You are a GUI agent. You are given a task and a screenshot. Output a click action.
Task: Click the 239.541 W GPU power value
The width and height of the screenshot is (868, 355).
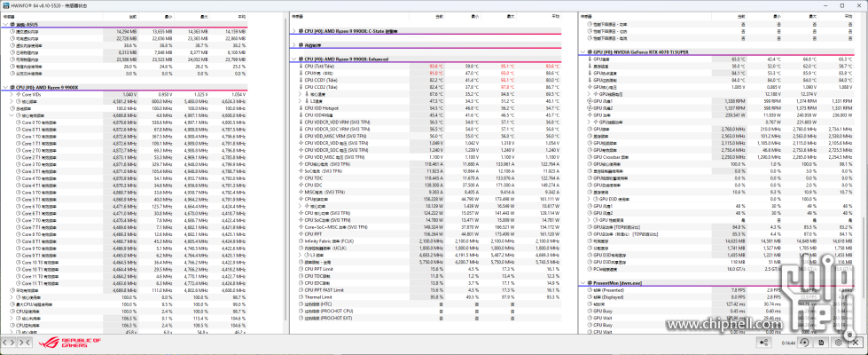[x=735, y=114]
